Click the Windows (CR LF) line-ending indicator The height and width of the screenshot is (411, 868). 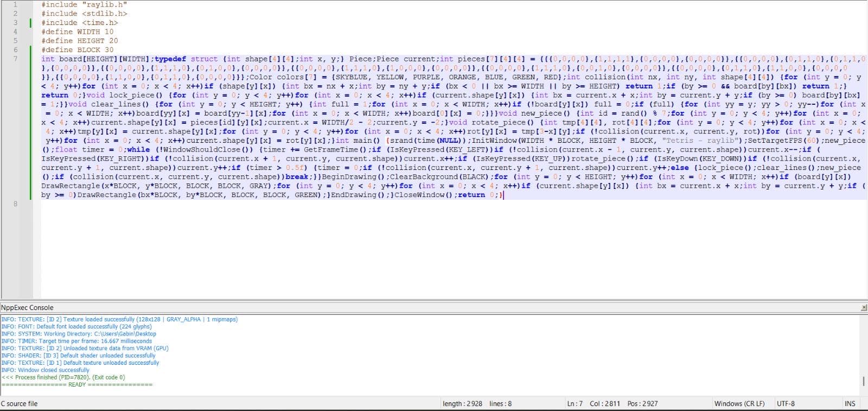tap(739, 403)
